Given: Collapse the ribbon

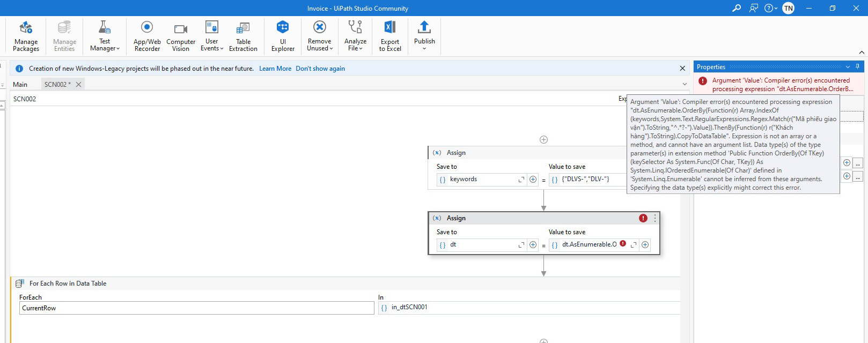Looking at the screenshot, I should coord(862,52).
